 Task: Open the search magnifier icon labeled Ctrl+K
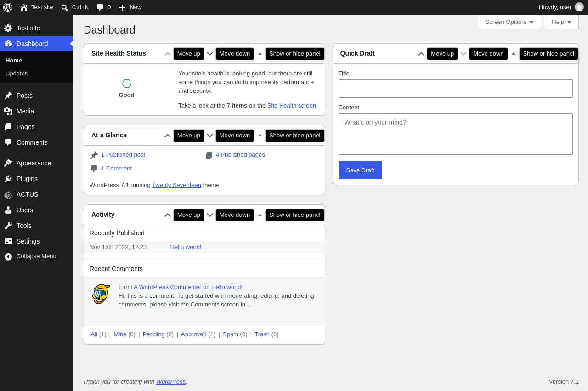pos(65,7)
